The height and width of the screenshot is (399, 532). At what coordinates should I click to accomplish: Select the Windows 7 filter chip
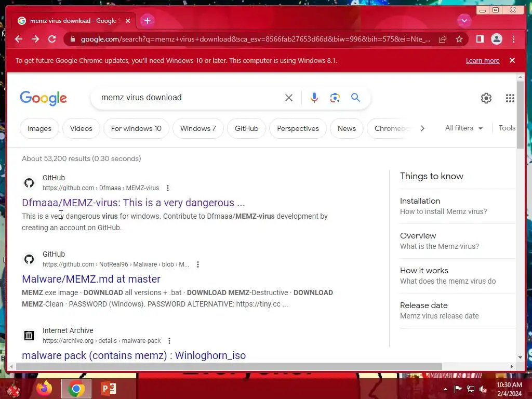pyautogui.click(x=198, y=129)
